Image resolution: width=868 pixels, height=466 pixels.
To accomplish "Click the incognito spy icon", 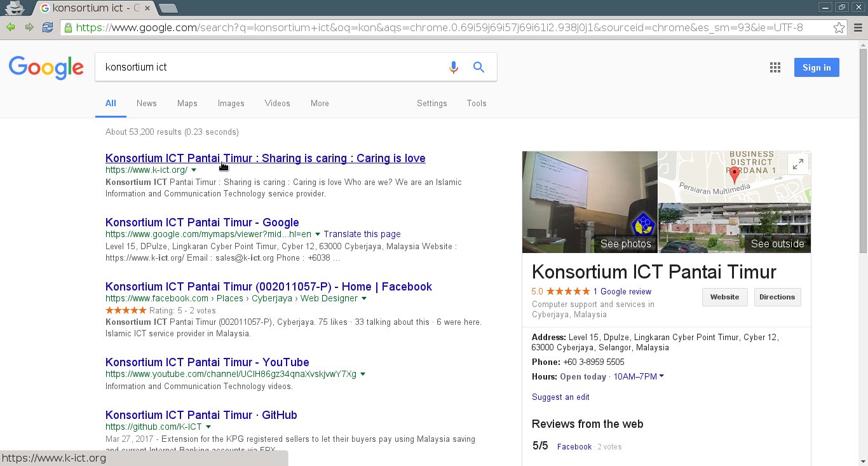I will [x=15, y=8].
